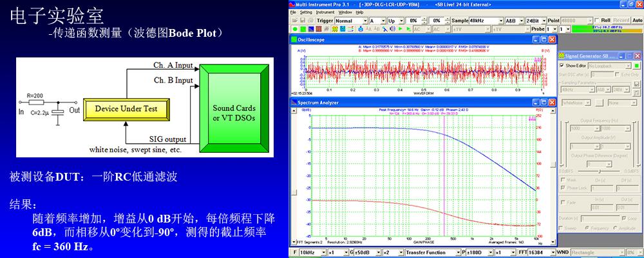Open the File menu
Viewport: 644px width, 258px height.
293,12
